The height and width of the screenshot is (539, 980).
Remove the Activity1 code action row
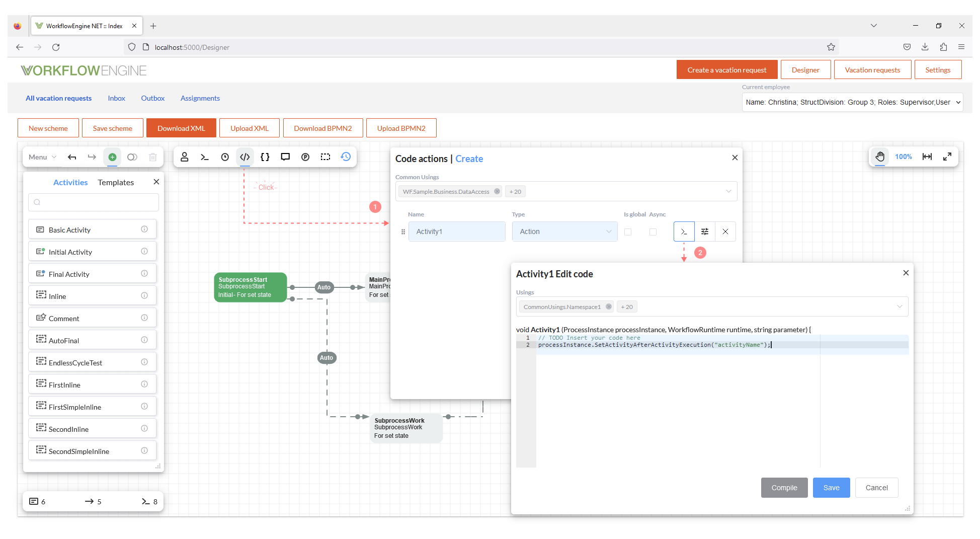725,232
